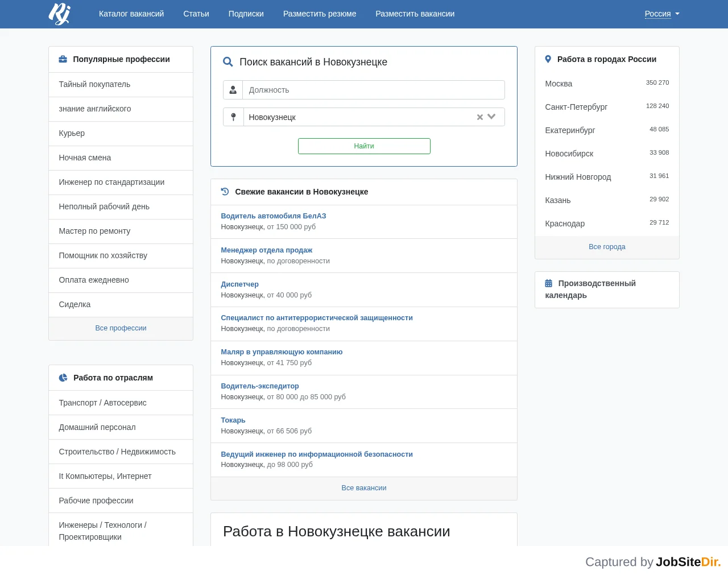Click the person icon before Должность field
Viewport: 728px width, 579px height.
pyautogui.click(x=233, y=90)
